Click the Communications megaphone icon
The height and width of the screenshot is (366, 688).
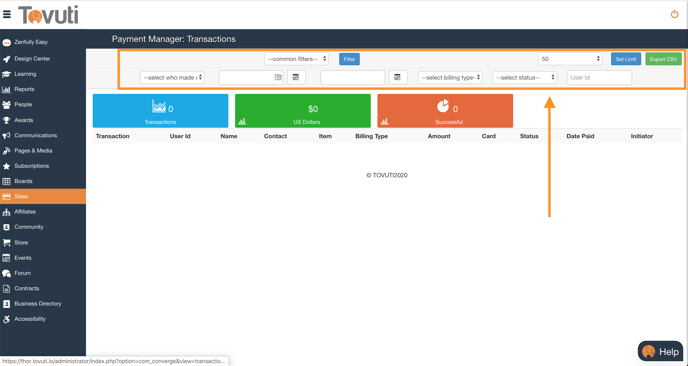click(7, 136)
